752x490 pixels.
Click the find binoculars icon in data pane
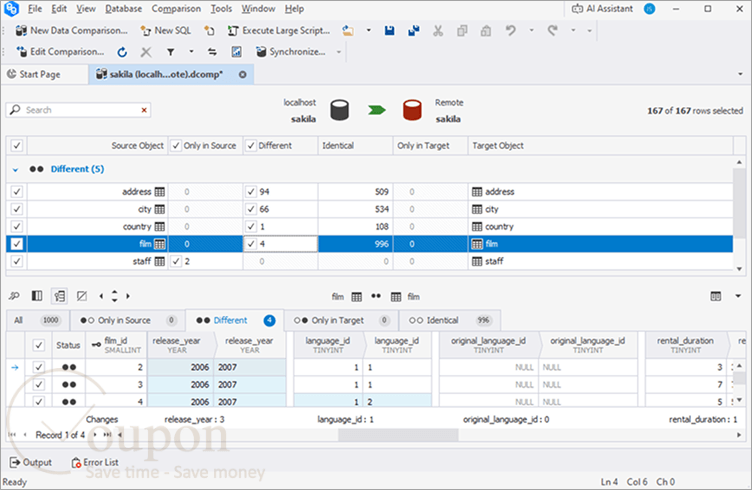14,296
